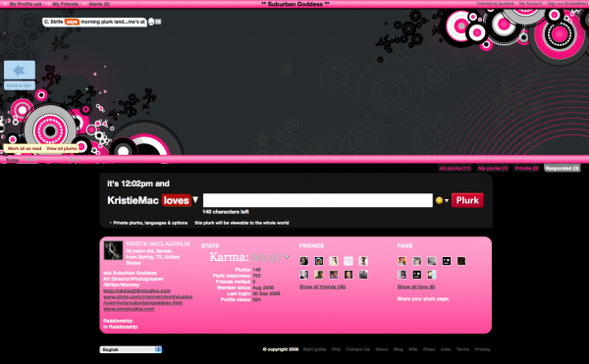Open Terms footer link

tap(462, 349)
